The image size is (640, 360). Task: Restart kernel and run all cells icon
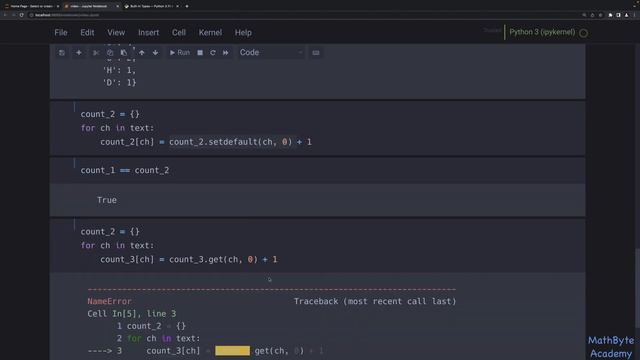[226, 53]
